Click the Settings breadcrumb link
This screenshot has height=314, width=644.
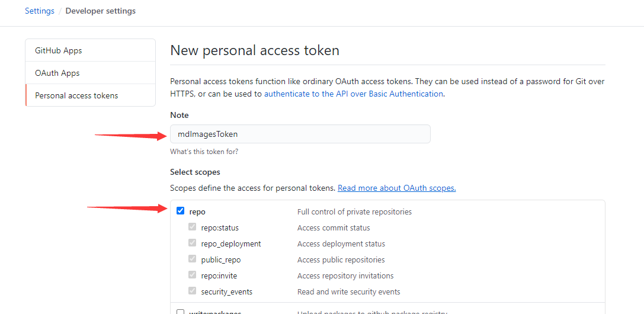coord(40,11)
